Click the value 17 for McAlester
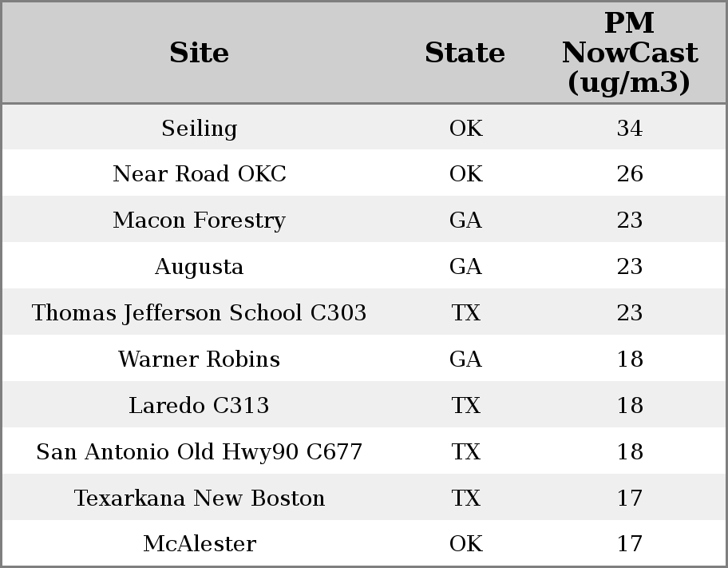Viewport: 728px width, 568px height. tap(629, 544)
